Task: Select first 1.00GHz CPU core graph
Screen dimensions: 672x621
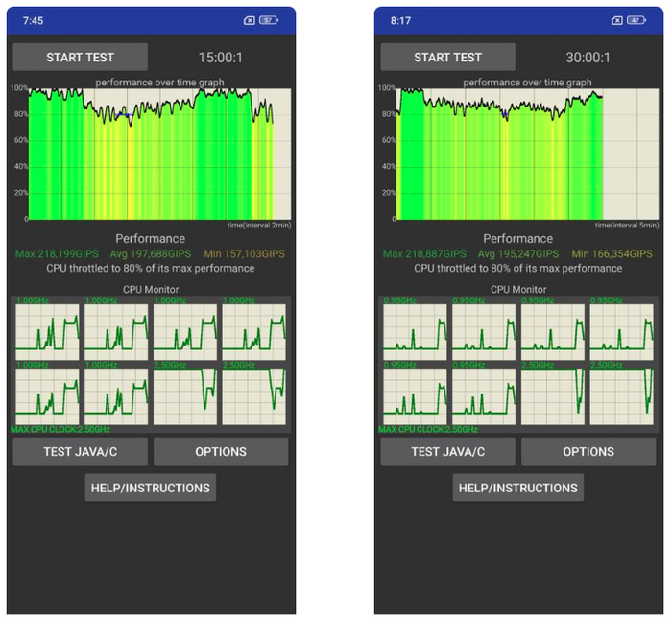Action: [47, 331]
